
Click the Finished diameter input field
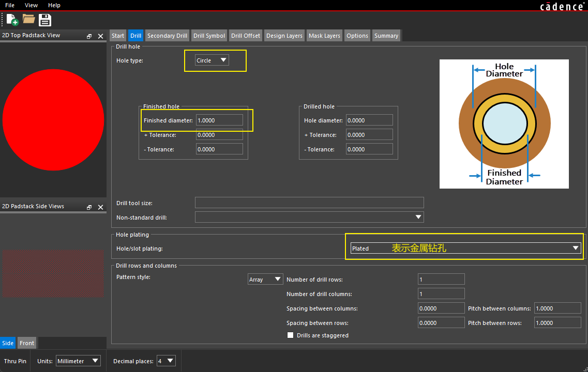click(219, 120)
